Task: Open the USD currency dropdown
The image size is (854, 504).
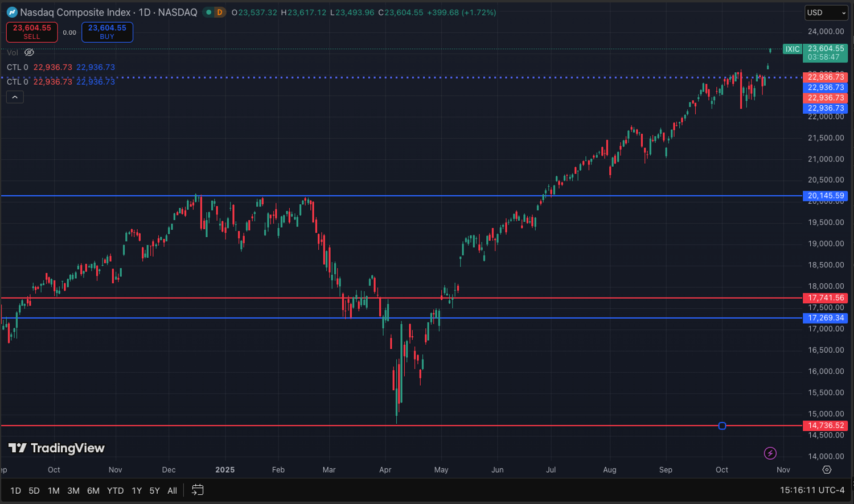Action: coord(826,12)
